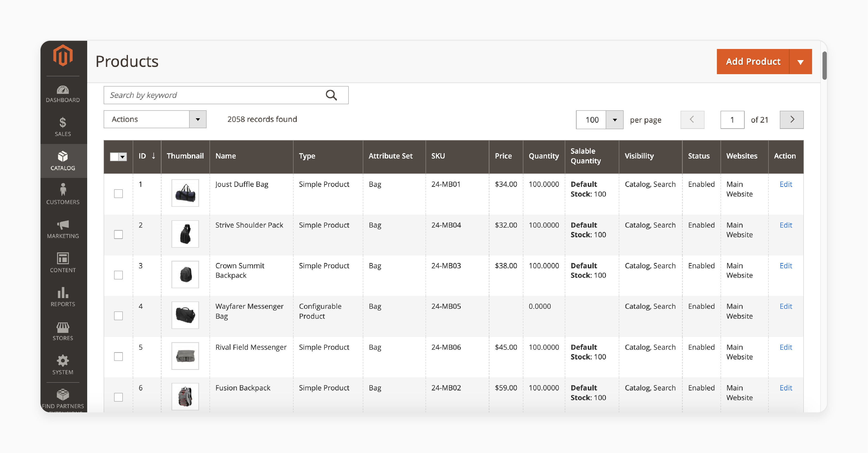Go to next page arrow
The image size is (868, 453).
[791, 119]
